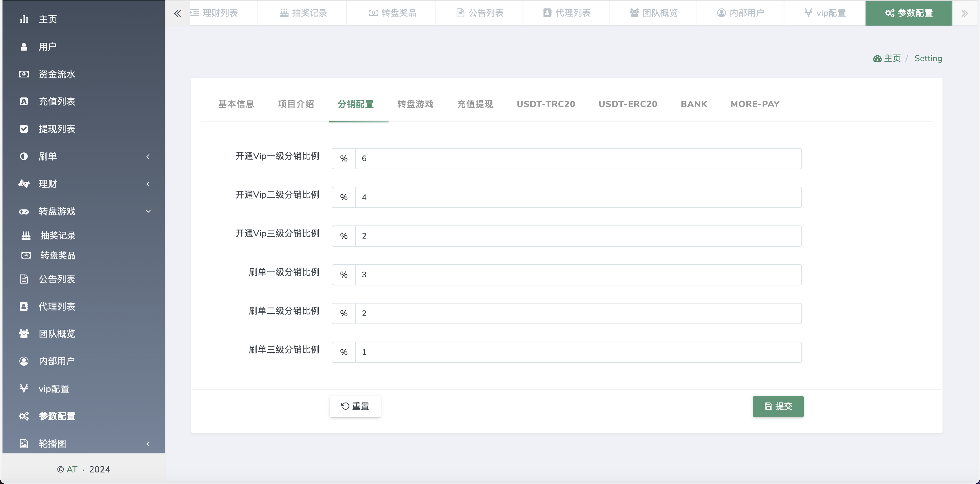The height and width of the screenshot is (484, 980).
Task: Collapse the 转盘游戏 sidebar submenu
Action: [x=148, y=211]
